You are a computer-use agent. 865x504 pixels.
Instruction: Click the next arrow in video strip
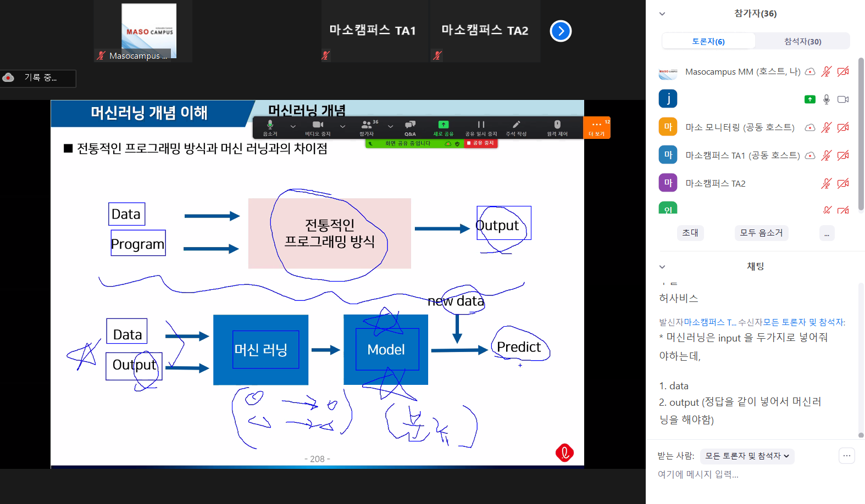click(561, 31)
